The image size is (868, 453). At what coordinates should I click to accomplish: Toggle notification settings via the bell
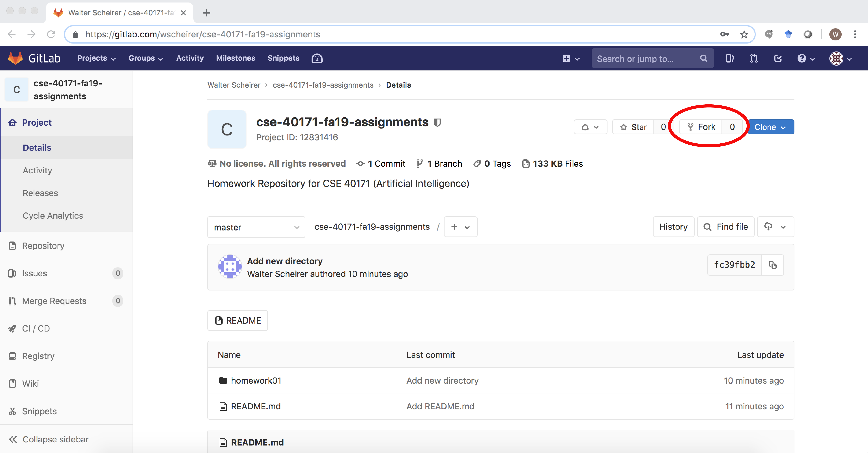click(590, 127)
